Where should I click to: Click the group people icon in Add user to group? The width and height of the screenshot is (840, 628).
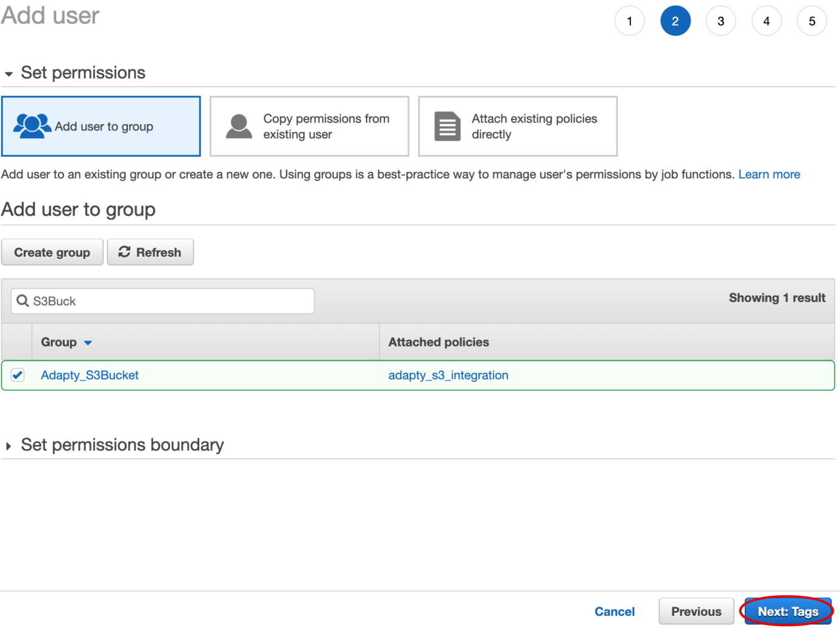click(32, 126)
